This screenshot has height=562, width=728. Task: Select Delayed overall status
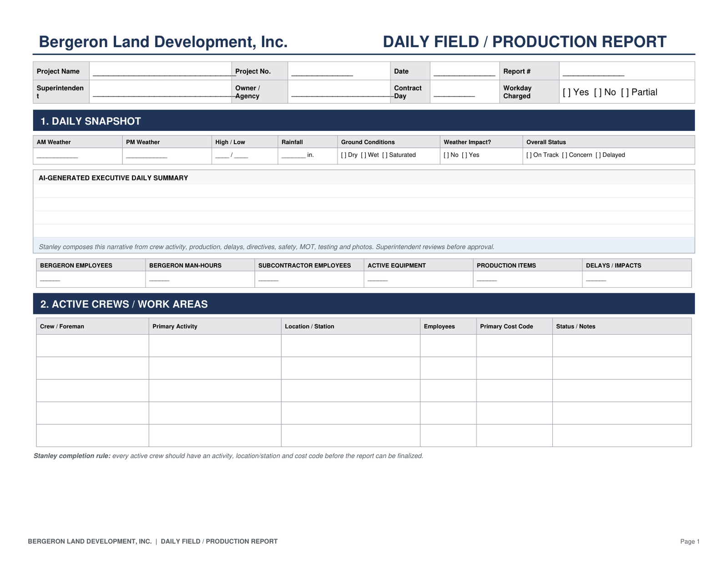click(598, 155)
